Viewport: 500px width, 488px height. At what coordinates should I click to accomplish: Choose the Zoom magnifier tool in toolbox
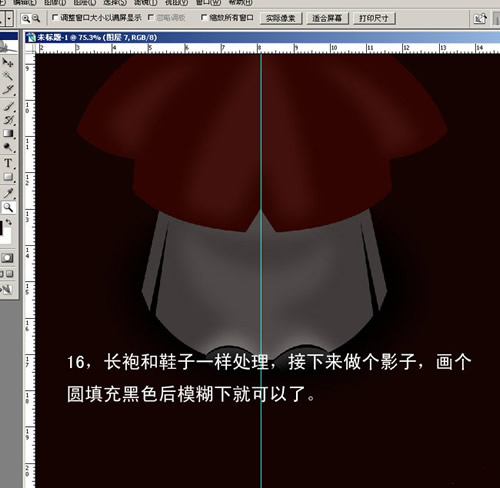click(8, 207)
